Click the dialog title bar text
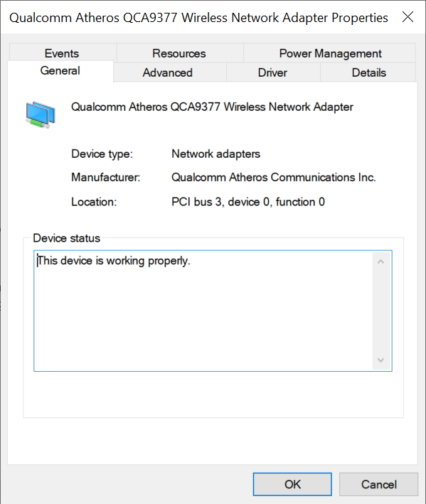The image size is (426, 504). point(198,18)
